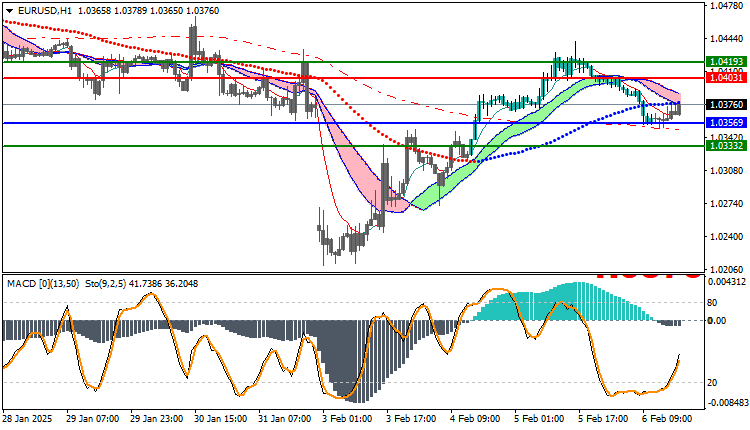Viewport: 750px width, 430px height.
Task: Select the 1.04031 red price level label
Action: point(726,77)
